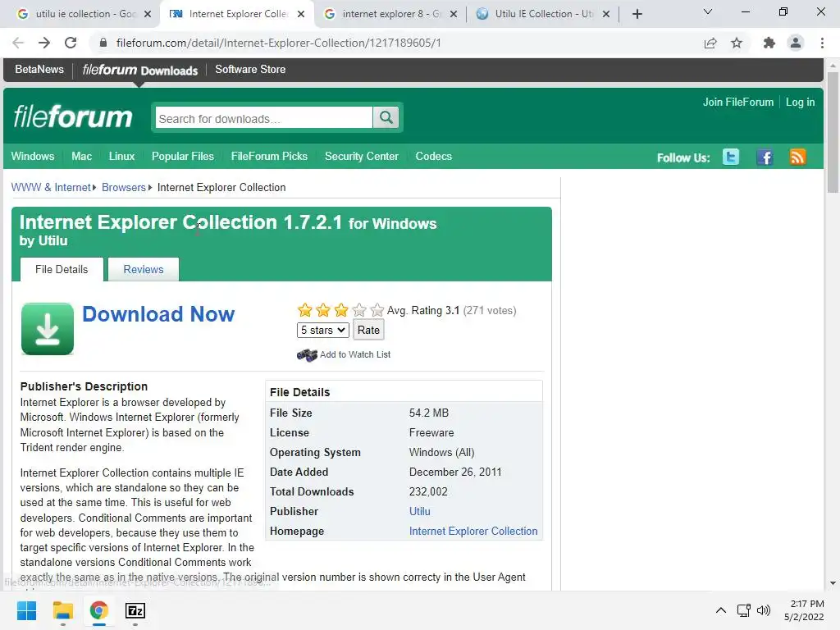
Task: Click the browser address bar URL
Action: point(279,43)
